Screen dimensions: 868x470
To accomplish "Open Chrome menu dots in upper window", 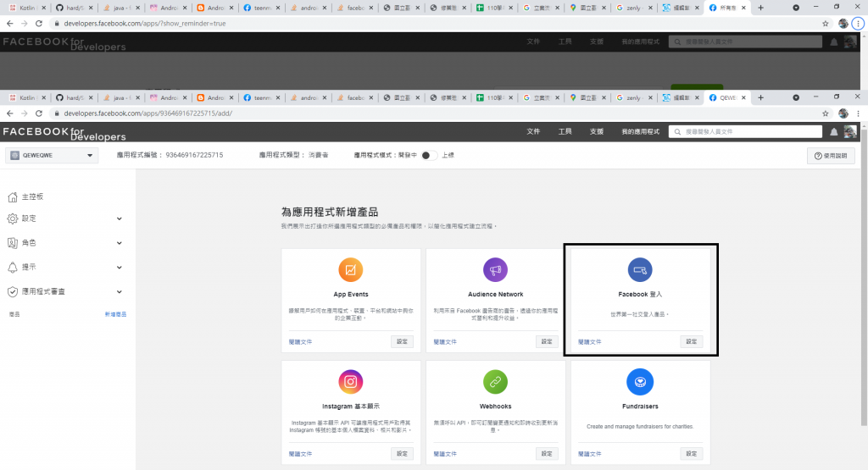I will 858,24.
